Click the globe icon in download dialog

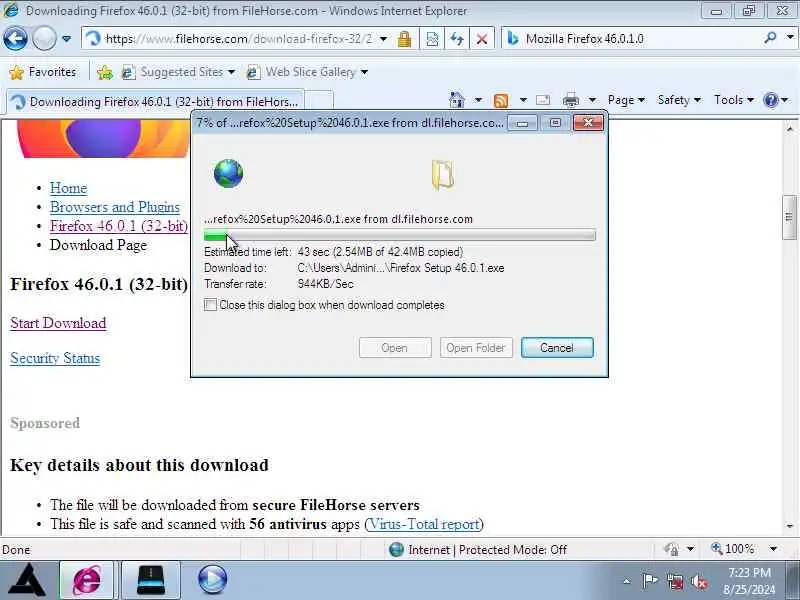[228, 173]
